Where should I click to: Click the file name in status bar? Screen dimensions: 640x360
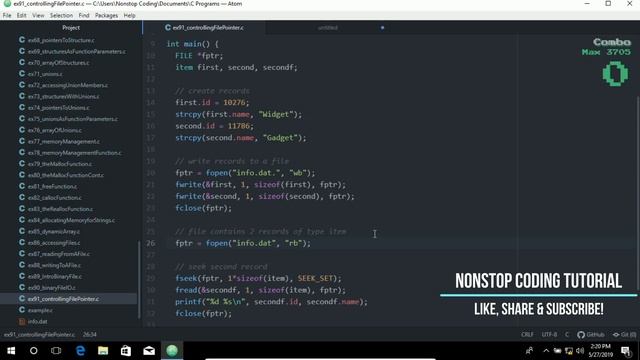pyautogui.click(x=40, y=335)
